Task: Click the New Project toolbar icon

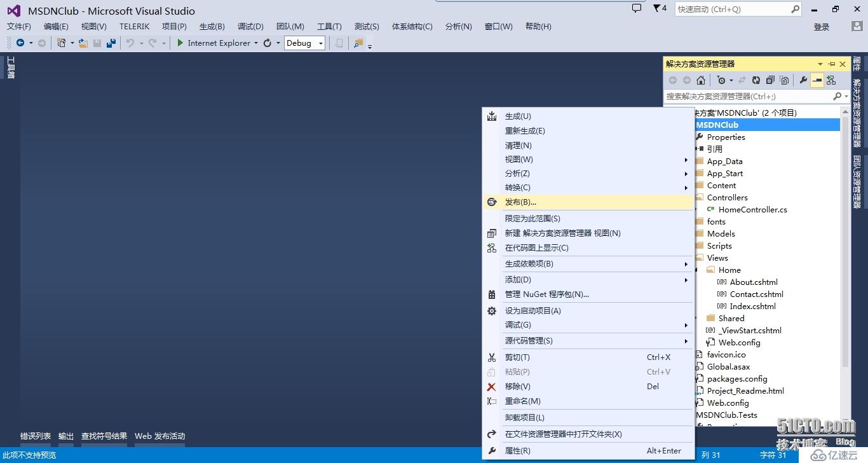Action: tap(61, 43)
